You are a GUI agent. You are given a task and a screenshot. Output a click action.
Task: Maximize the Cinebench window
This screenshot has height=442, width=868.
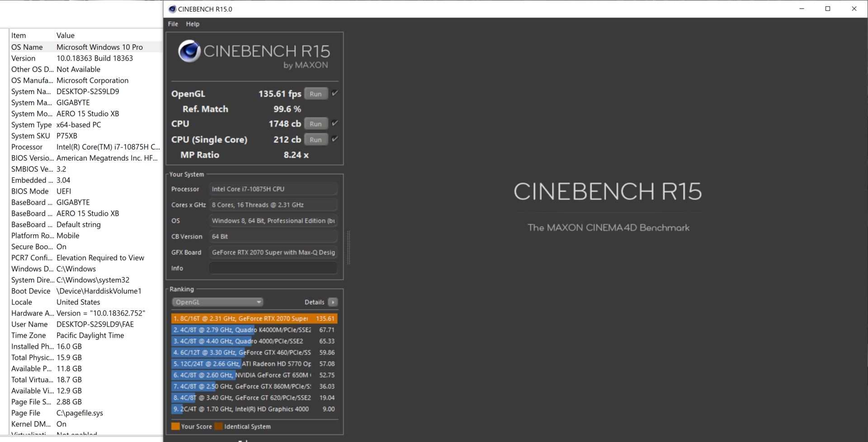(828, 9)
